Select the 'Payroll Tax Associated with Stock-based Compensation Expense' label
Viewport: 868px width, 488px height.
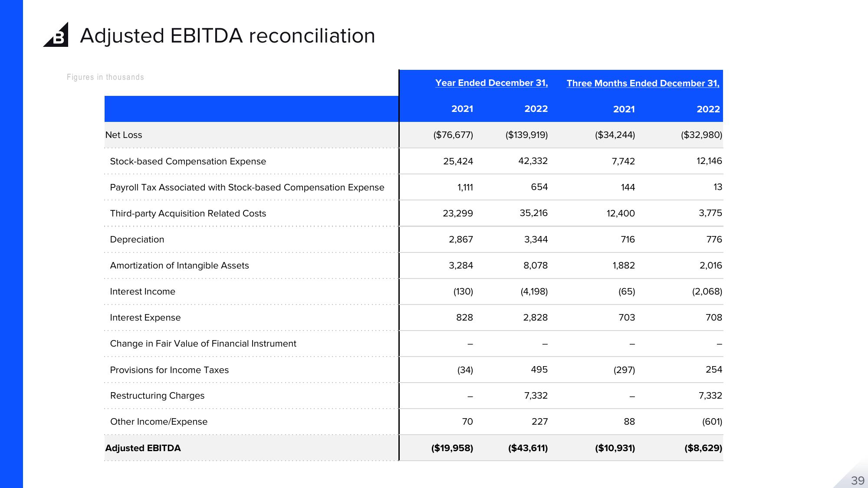coord(247,187)
